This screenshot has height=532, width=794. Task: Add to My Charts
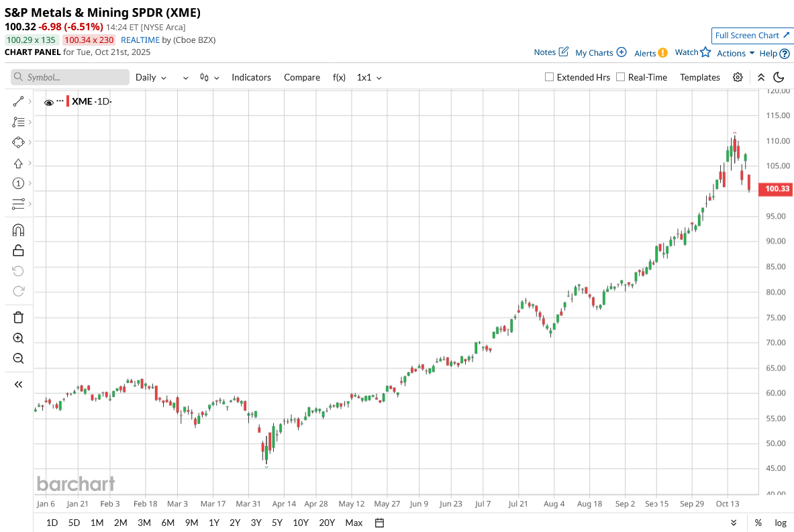click(601, 52)
